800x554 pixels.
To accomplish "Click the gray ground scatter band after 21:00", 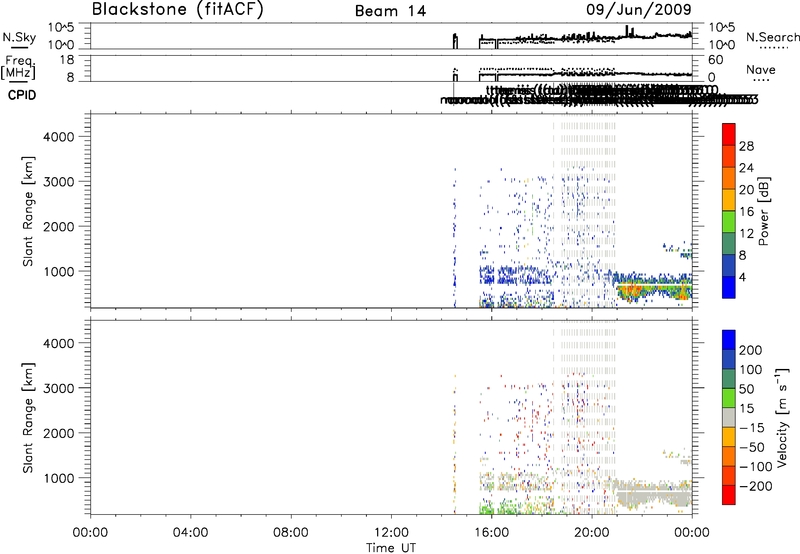I will point(653,496).
